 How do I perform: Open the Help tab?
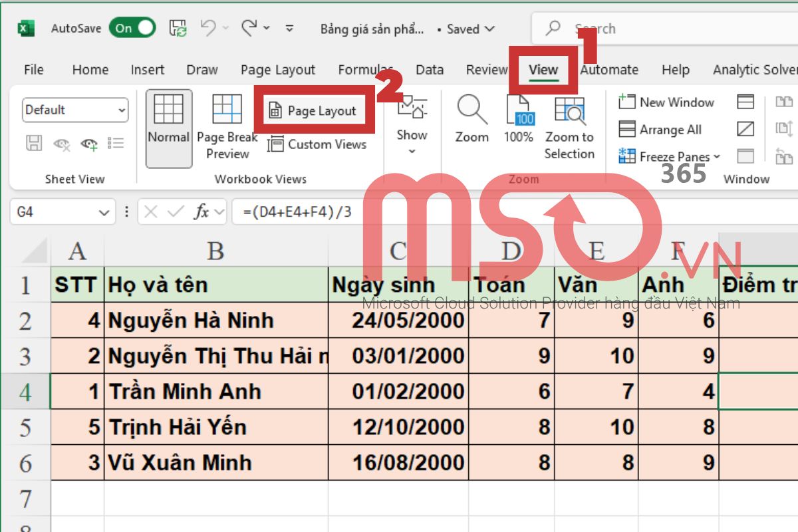pyautogui.click(x=675, y=70)
